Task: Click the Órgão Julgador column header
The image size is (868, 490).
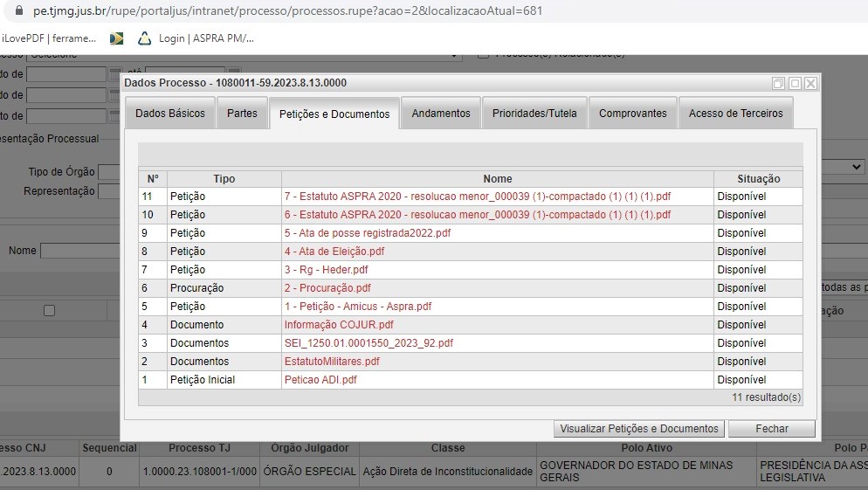Action: 309,447
